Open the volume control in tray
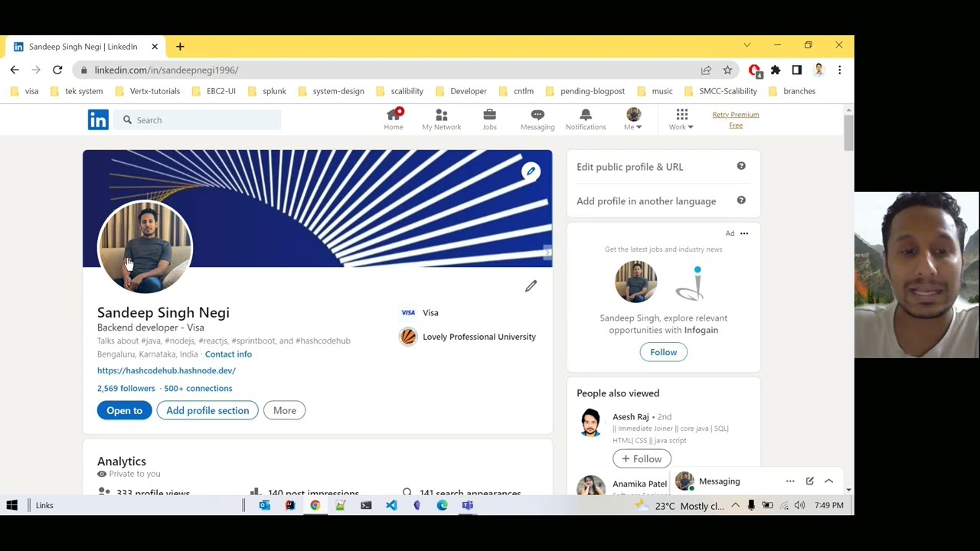The image size is (980, 551). tap(799, 505)
